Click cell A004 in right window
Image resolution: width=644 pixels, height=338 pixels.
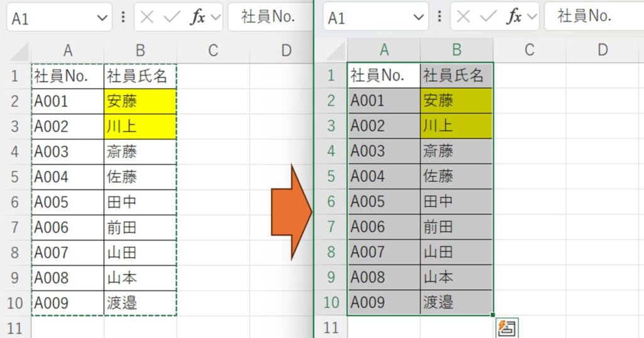coord(384,176)
